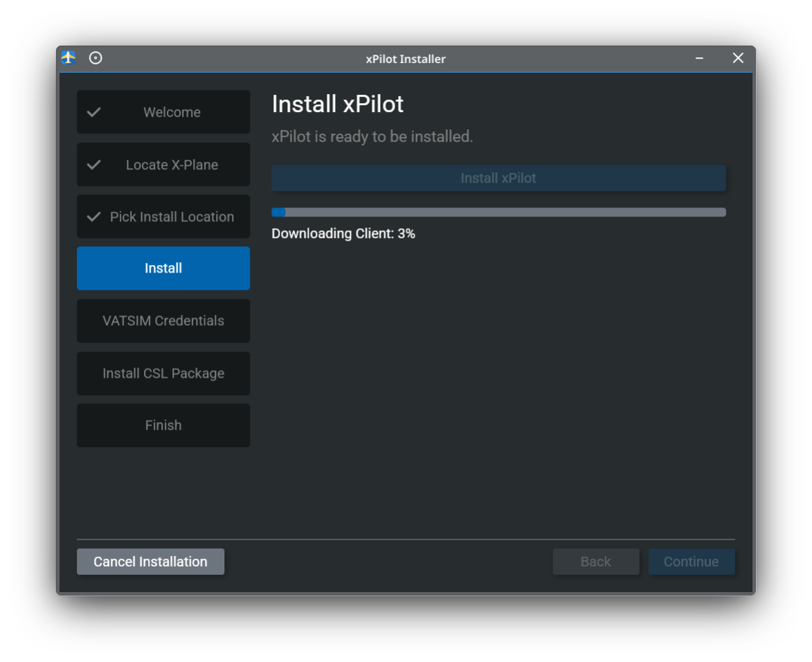Viewport: 812px width, 662px height.
Task: Click the download progress bar
Action: pyautogui.click(x=498, y=212)
